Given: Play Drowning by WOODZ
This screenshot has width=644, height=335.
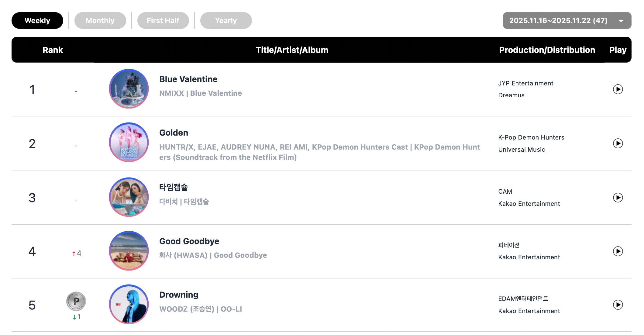Looking at the screenshot, I should (x=618, y=305).
